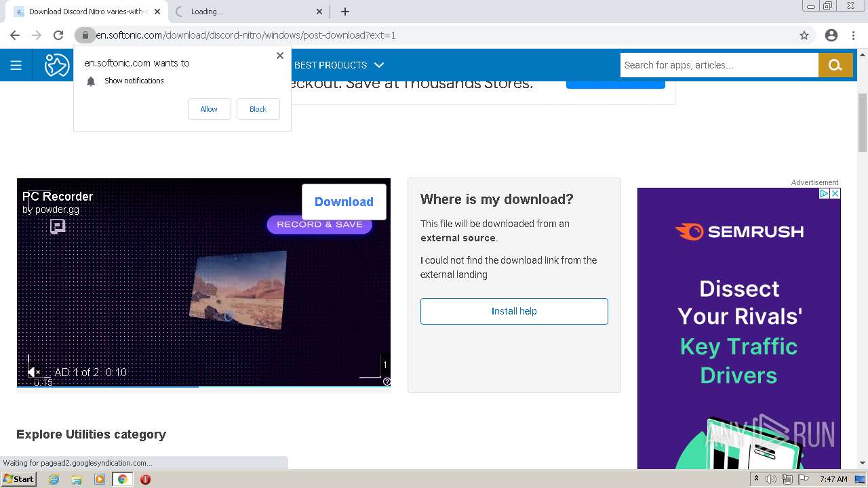Allow notifications from en.softonic.com
This screenshot has height=488, width=868.
click(209, 109)
